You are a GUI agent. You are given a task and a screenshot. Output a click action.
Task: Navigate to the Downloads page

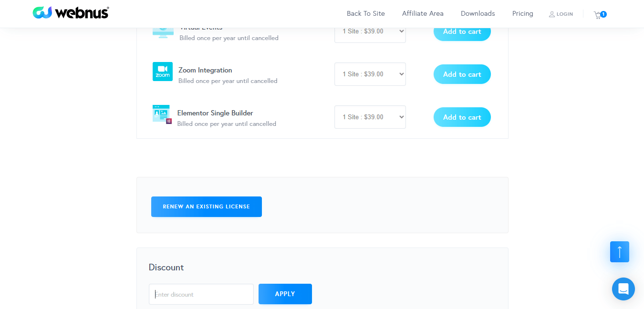tap(478, 13)
